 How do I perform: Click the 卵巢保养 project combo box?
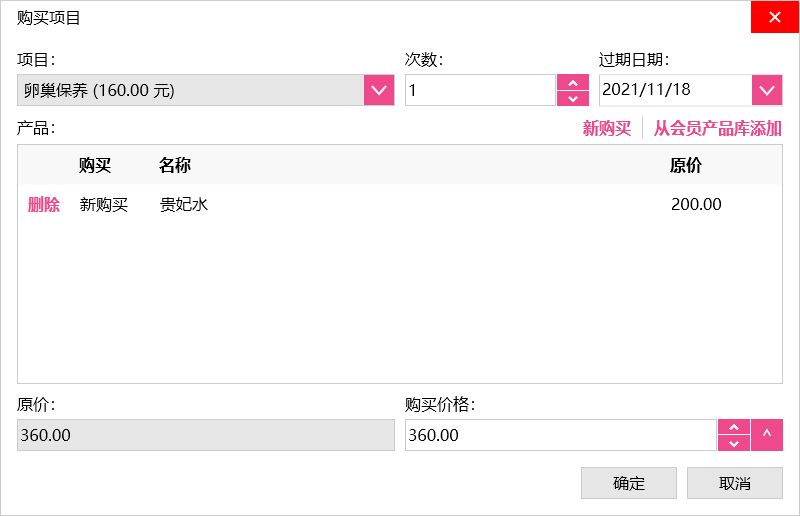pos(190,90)
